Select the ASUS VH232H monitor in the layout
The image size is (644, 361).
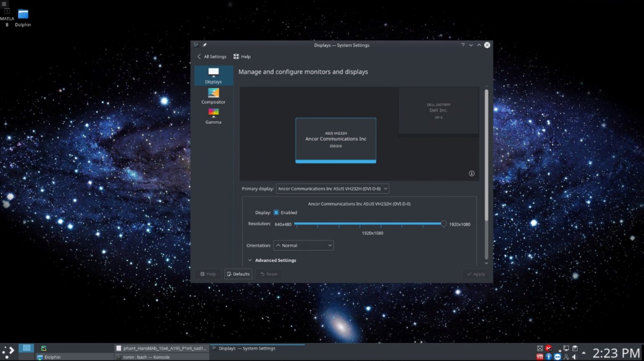point(336,140)
